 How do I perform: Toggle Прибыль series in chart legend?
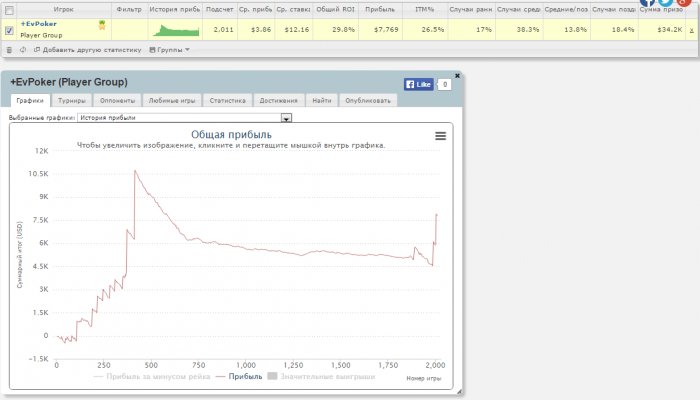pos(239,377)
